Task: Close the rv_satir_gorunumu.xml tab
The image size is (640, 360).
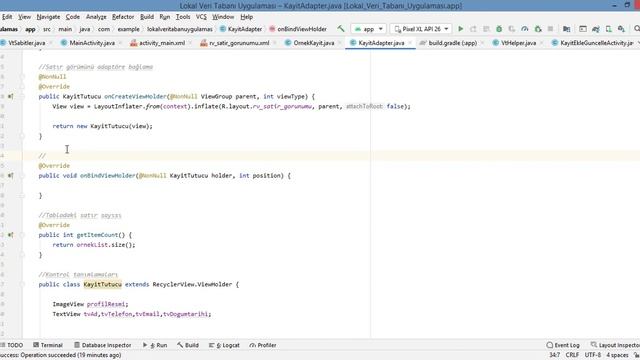Action: pos(275,43)
